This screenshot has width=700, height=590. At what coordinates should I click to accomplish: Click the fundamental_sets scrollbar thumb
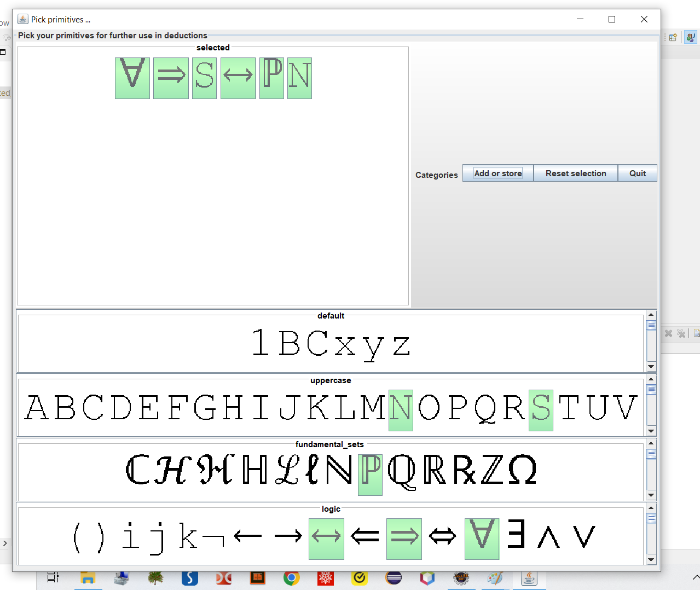[651, 454]
